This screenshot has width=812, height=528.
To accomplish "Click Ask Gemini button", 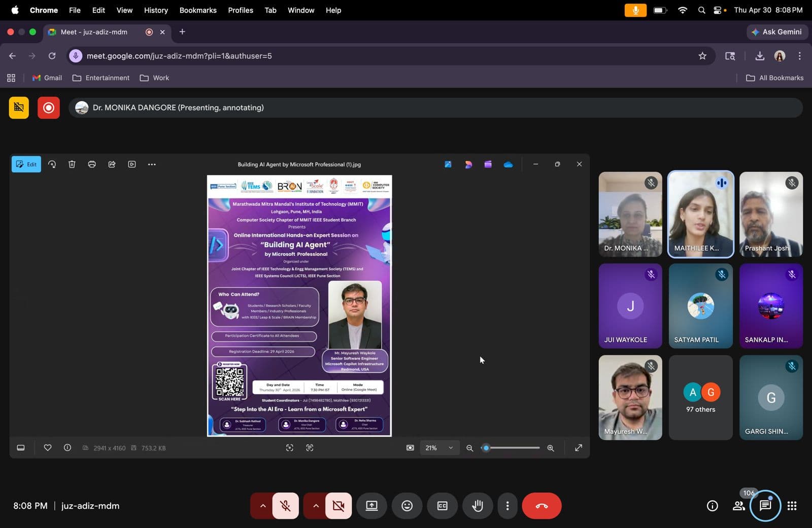I will coord(777,31).
